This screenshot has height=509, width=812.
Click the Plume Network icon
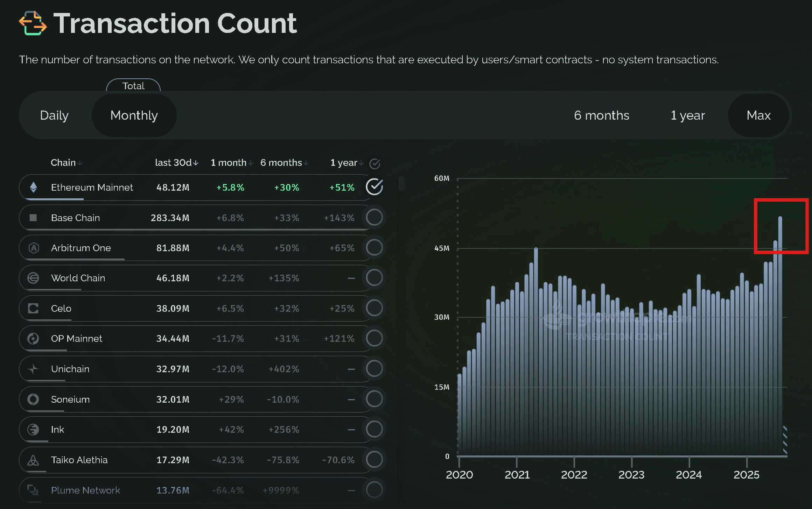pyautogui.click(x=33, y=490)
